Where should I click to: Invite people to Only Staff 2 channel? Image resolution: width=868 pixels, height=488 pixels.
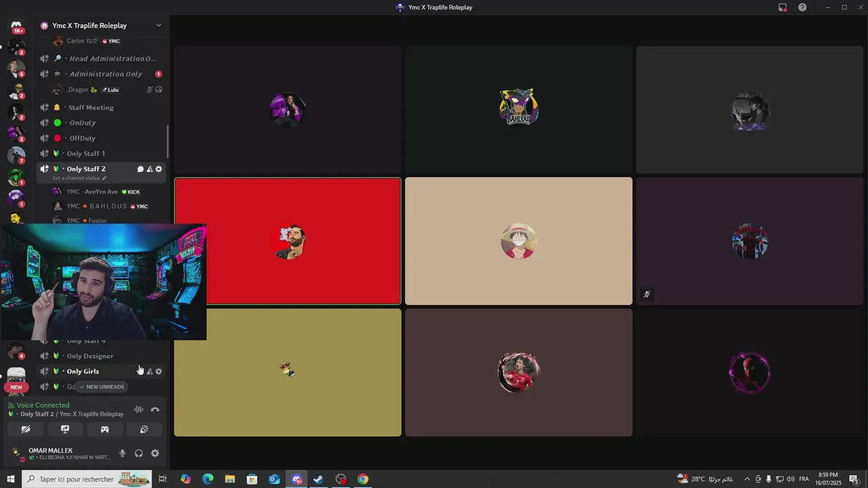click(x=150, y=169)
